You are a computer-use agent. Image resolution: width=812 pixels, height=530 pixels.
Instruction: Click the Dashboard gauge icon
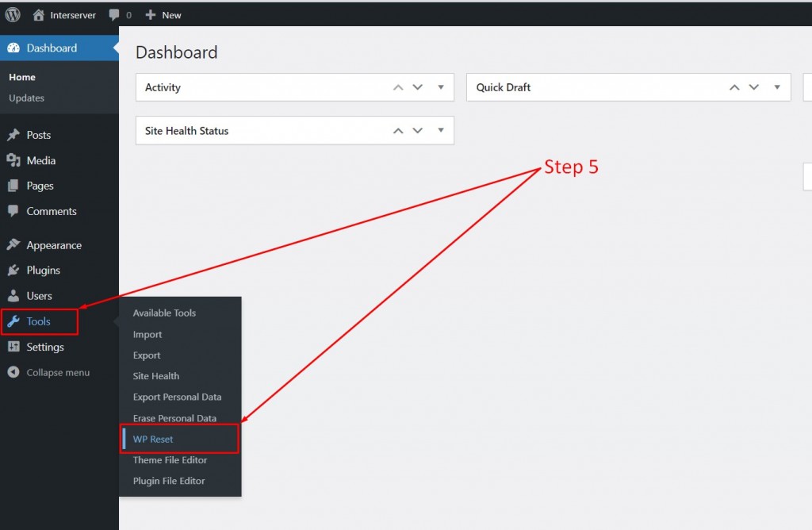[x=13, y=48]
